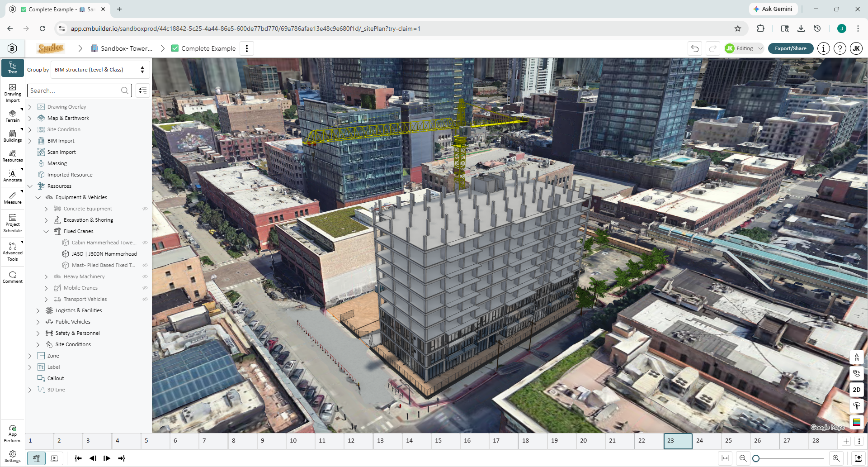Click the first-person walk mode icon
This screenshot has height=467, width=868.
click(857, 406)
